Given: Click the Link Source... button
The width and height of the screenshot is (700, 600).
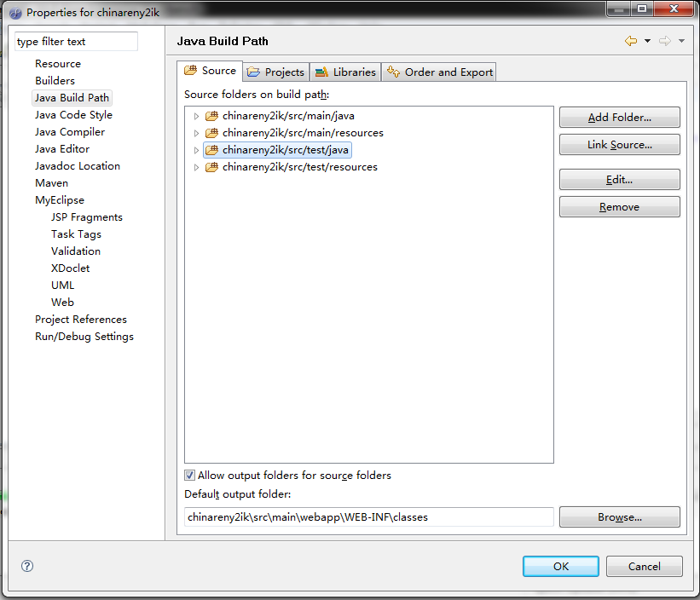Looking at the screenshot, I should pos(620,145).
